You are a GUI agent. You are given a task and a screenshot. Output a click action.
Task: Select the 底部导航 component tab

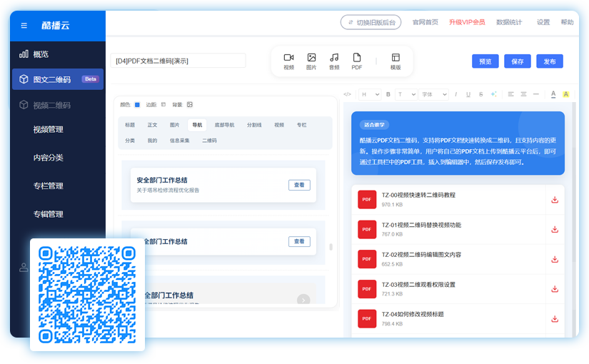(x=224, y=125)
